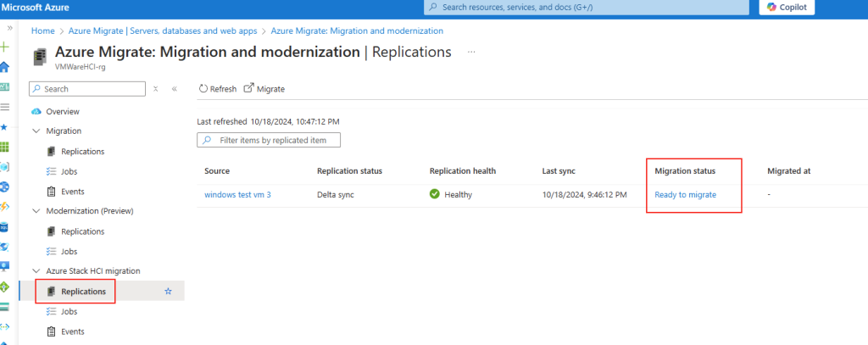Viewport: 868px width, 345px height.
Task: Open Jobs under Azure Stack HCI migration
Action: point(70,311)
